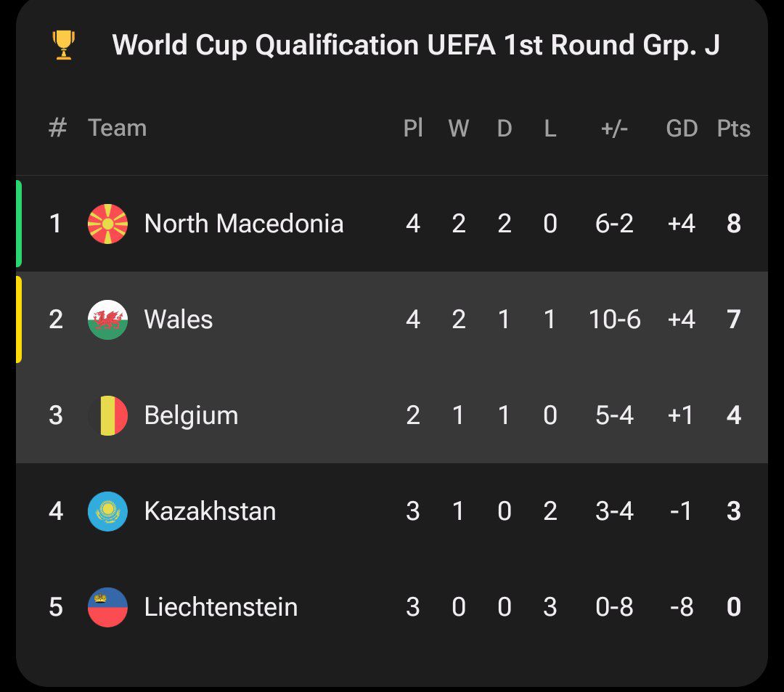Tap the gold trophy icon
784x692 pixels.
[x=64, y=45]
